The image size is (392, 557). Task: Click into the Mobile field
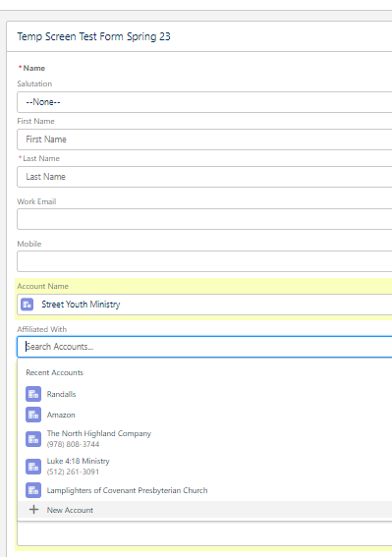click(204, 261)
